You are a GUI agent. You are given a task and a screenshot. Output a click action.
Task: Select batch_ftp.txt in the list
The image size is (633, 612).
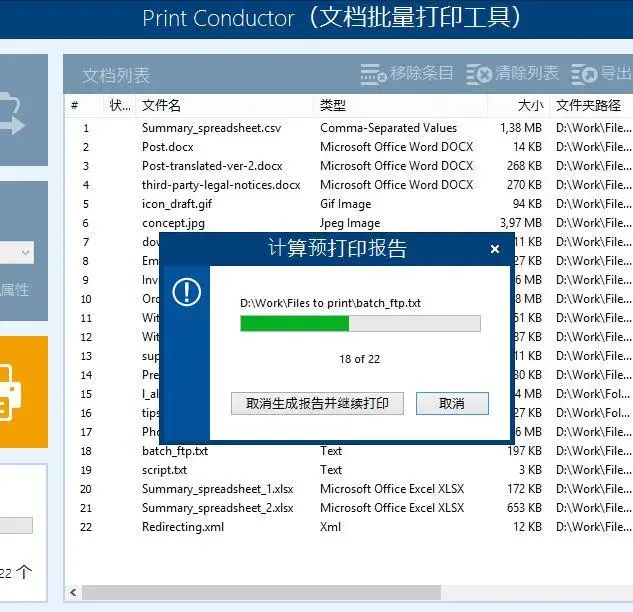click(x=175, y=451)
